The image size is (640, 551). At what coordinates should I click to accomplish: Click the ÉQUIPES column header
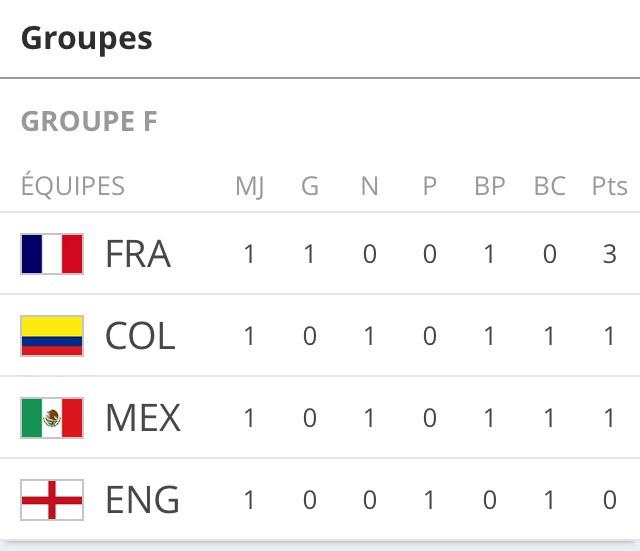[x=73, y=186]
